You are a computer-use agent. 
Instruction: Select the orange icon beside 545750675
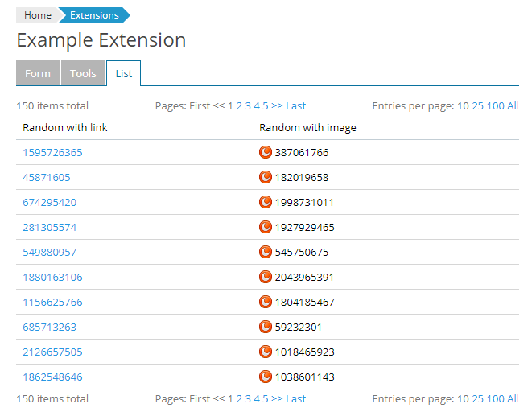tap(265, 252)
